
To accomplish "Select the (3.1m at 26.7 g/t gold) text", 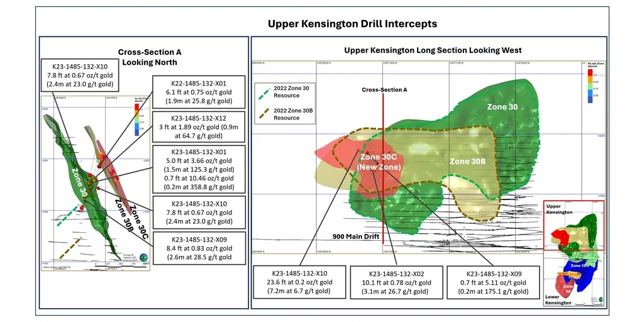I will pos(396,291).
